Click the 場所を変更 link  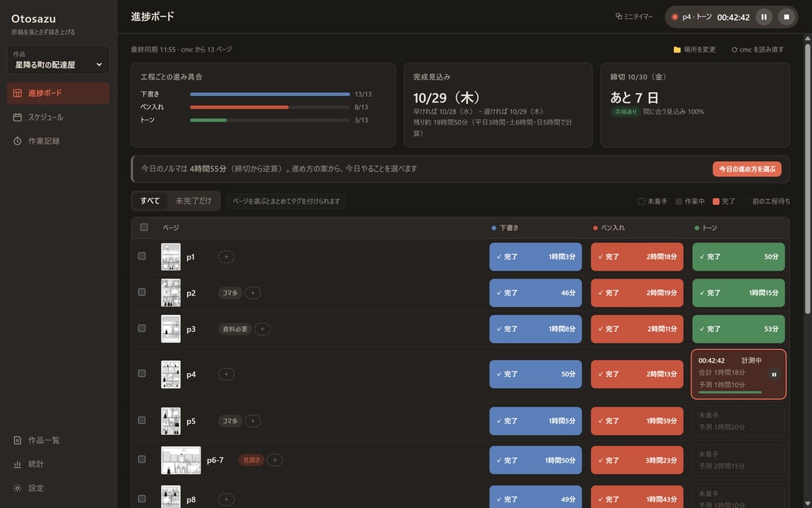695,50
